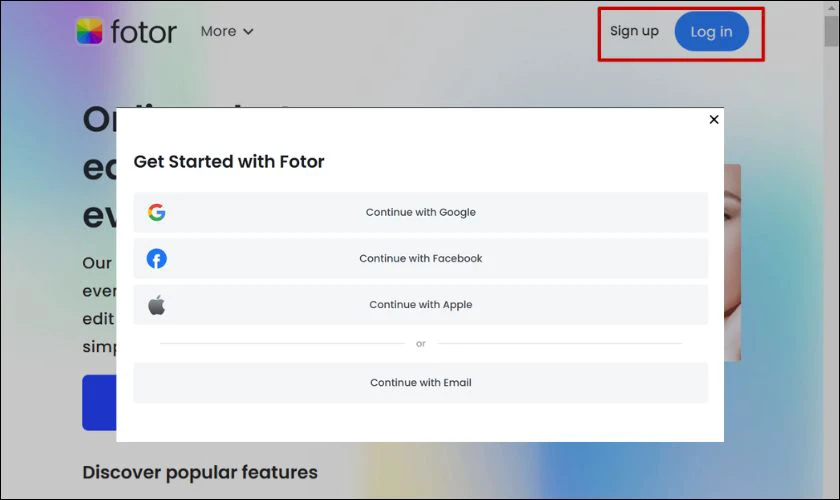Click the Sign up link
This screenshot has width=840, height=500.
tap(634, 31)
